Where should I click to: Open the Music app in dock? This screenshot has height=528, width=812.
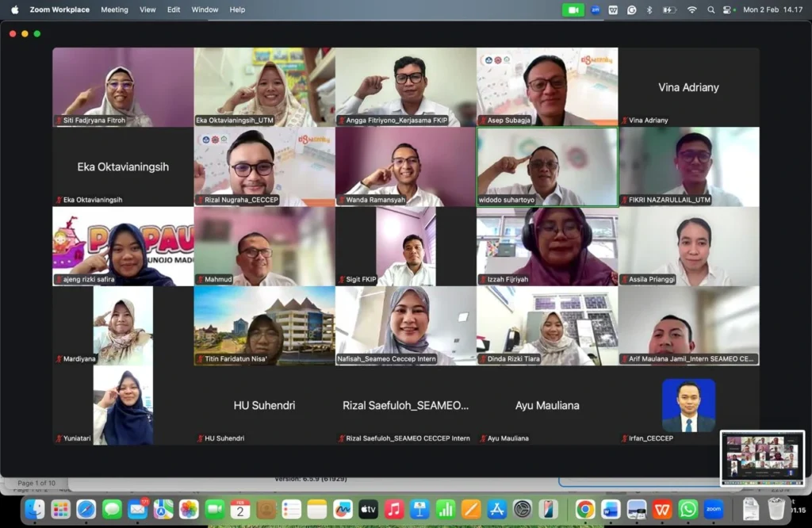pyautogui.click(x=394, y=509)
